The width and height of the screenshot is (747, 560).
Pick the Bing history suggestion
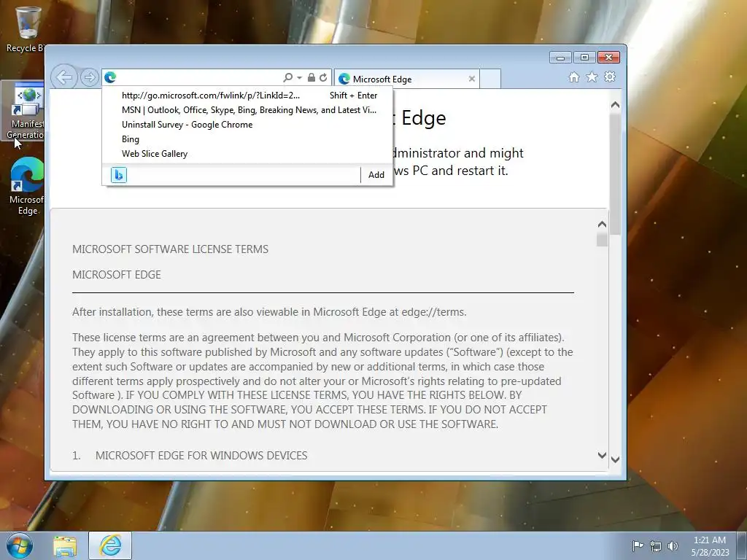point(248,139)
